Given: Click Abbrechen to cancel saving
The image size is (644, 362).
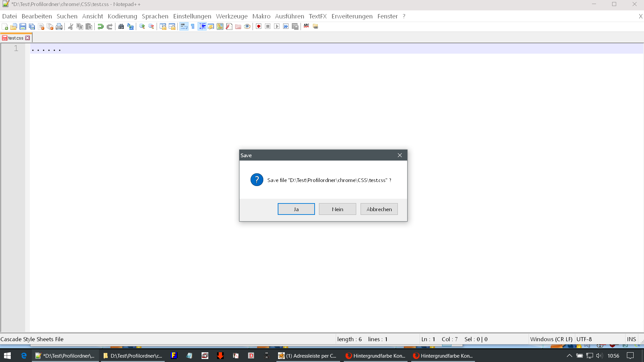Looking at the screenshot, I should (x=379, y=209).
